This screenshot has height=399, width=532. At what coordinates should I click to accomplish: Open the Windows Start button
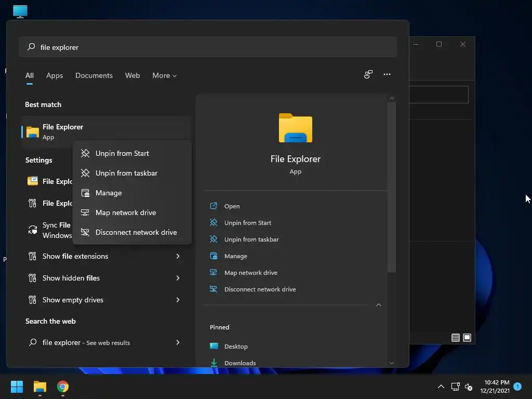point(17,387)
